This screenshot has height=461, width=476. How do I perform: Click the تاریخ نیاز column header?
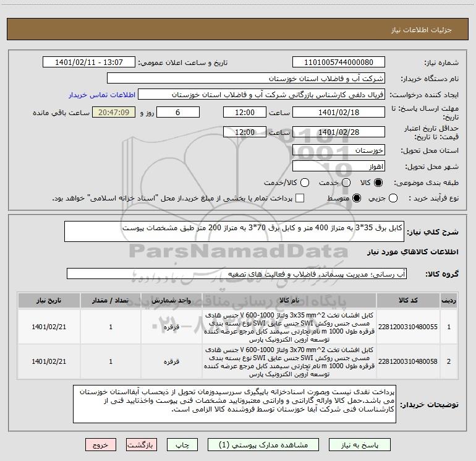pyautogui.click(x=49, y=300)
